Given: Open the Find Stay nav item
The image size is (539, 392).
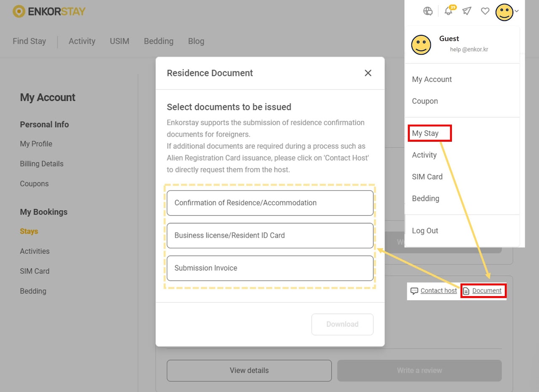Looking at the screenshot, I should [29, 41].
